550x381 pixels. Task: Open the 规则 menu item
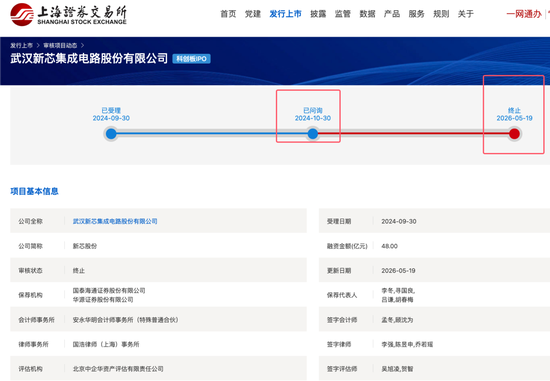[441, 14]
